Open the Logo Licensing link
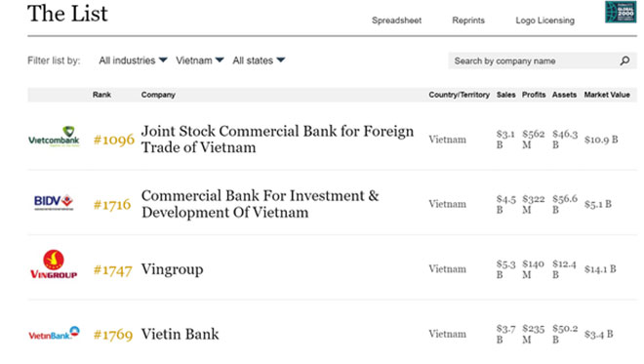 [x=545, y=20]
